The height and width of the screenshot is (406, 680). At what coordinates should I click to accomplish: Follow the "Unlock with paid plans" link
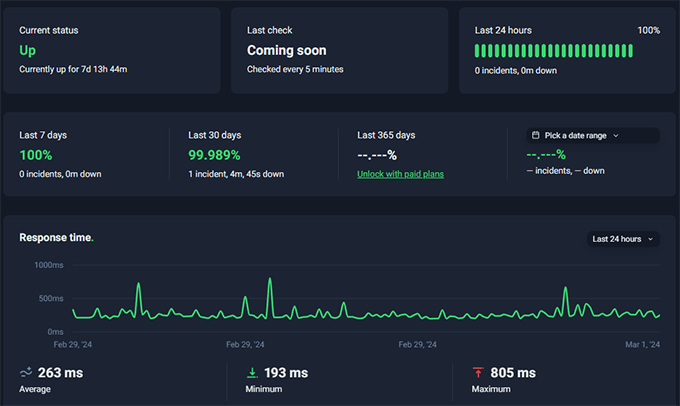point(400,174)
